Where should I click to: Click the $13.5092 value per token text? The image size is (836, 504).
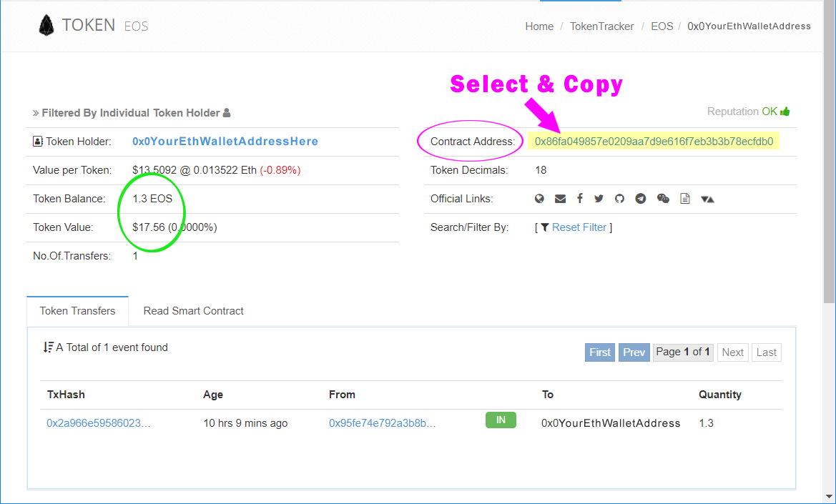click(x=154, y=170)
